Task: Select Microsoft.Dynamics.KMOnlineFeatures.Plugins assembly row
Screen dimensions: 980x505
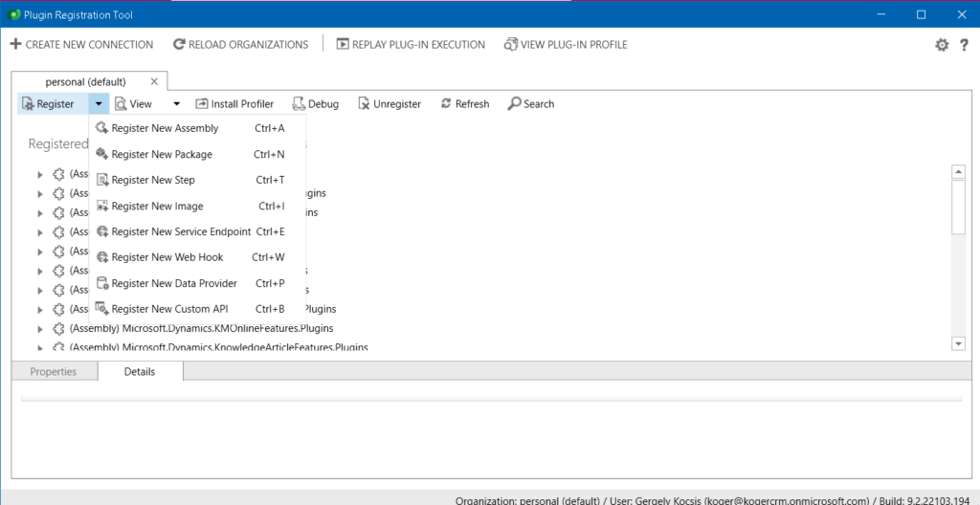Action: 201,328
